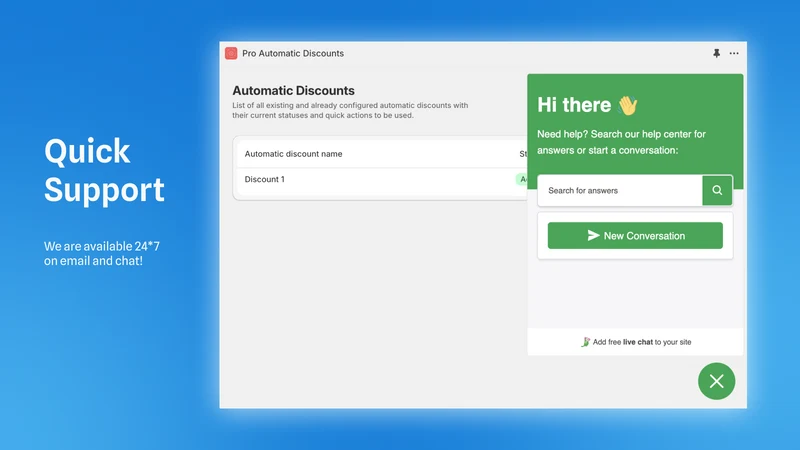This screenshot has width=800, height=450.
Task: Click the Hi there greeting heading
Action: coord(587,105)
